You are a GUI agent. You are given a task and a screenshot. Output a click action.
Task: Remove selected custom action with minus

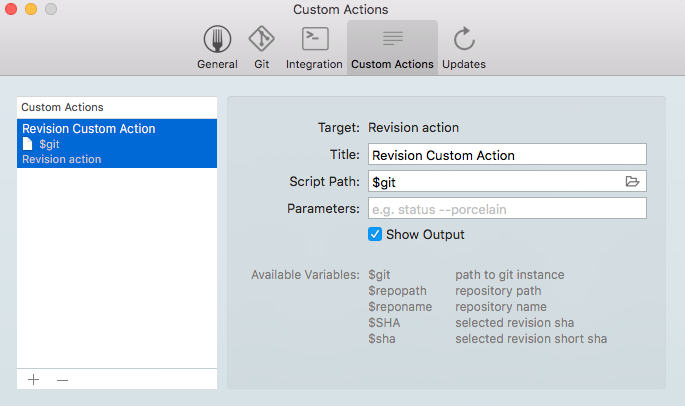[x=62, y=380]
